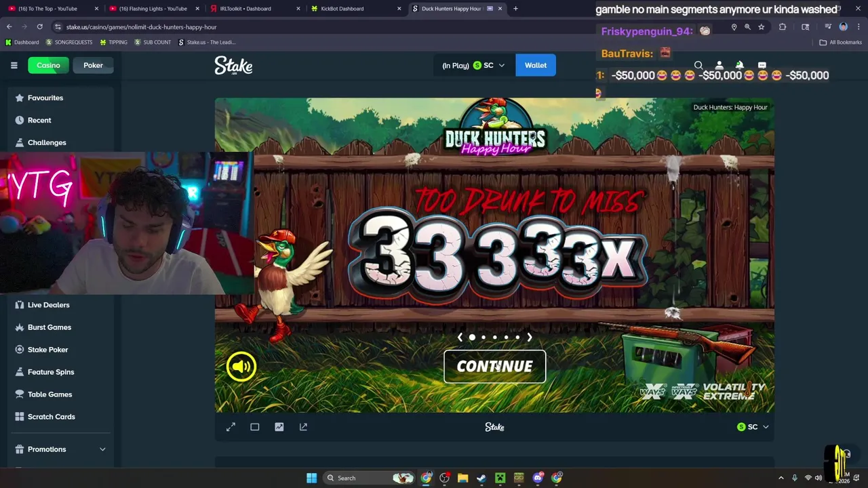Open the chat icon in Stake header

click(x=762, y=66)
